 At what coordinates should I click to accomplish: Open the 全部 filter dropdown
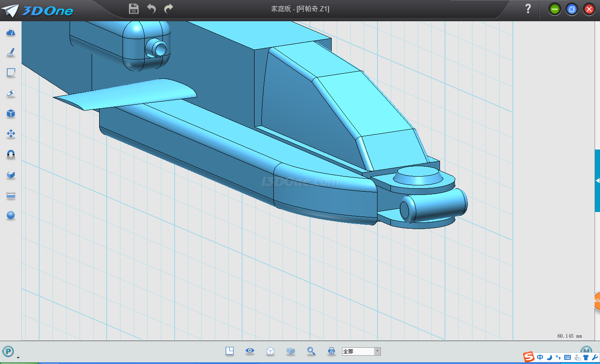pyautogui.click(x=377, y=352)
